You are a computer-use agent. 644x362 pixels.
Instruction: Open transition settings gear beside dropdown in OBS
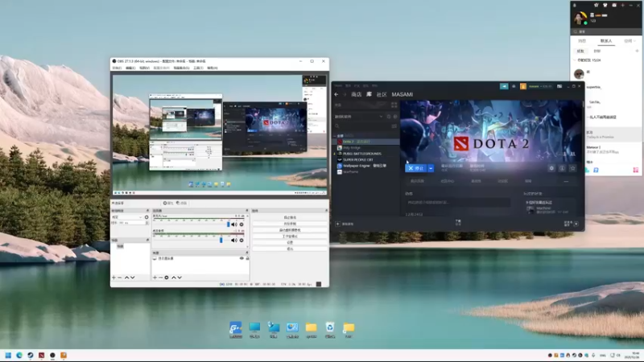point(147,217)
